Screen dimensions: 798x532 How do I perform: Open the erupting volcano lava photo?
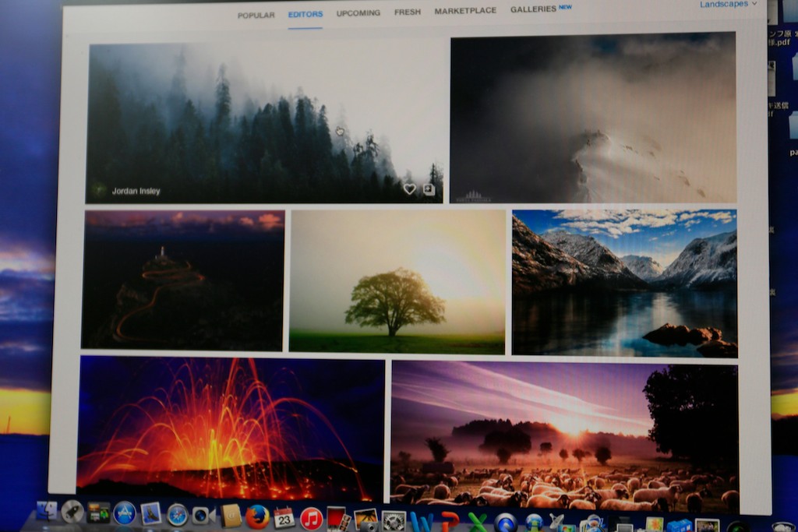tap(231, 428)
